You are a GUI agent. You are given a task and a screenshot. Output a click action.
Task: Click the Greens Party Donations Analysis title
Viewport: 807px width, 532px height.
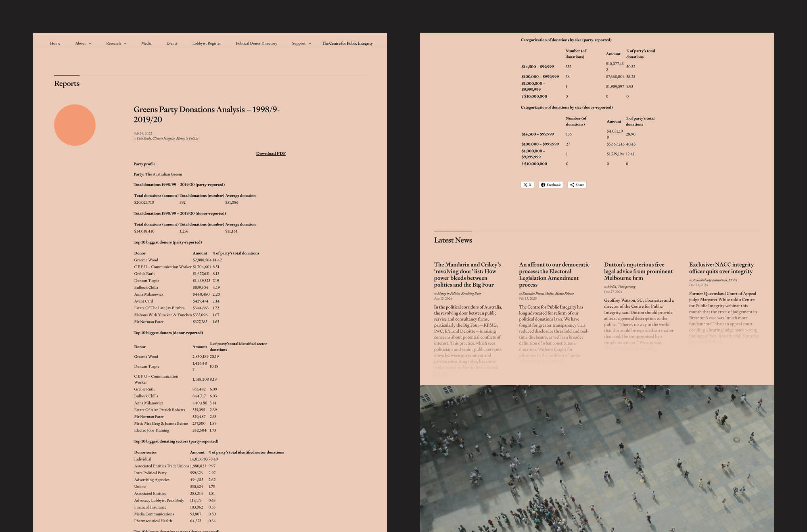[207, 114]
